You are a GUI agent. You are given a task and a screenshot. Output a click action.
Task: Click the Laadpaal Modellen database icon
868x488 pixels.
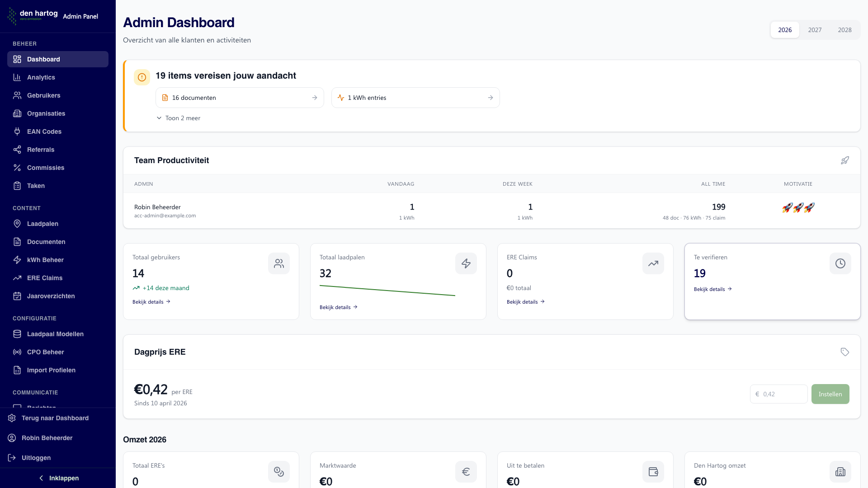tap(17, 334)
